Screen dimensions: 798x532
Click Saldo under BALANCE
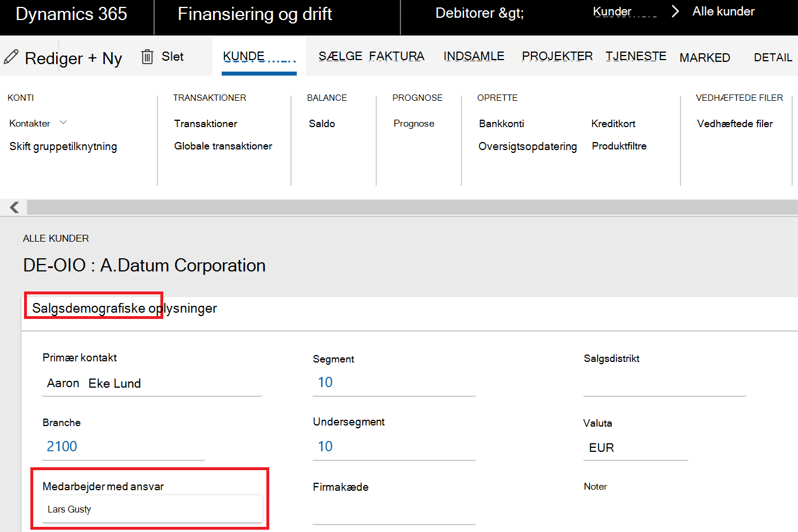[322, 124]
